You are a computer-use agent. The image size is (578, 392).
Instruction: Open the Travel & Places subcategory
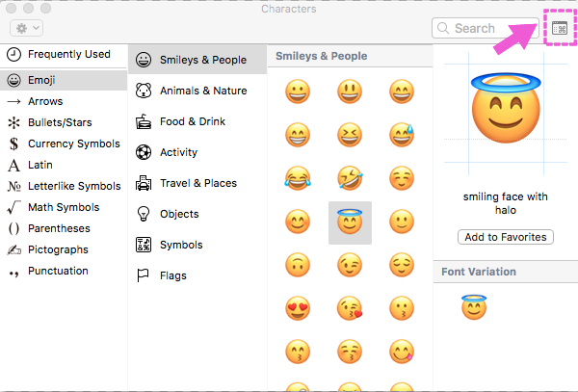pos(197,183)
